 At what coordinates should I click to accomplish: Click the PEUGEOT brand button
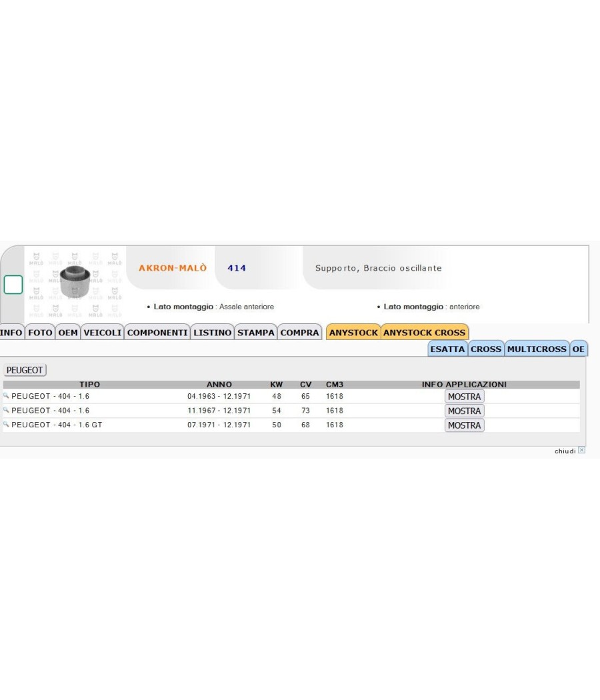pyautogui.click(x=25, y=370)
